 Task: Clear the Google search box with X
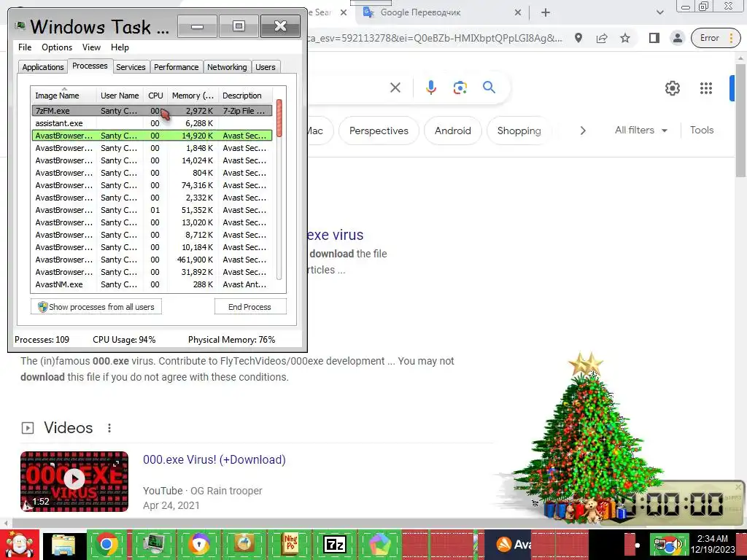[x=395, y=87]
